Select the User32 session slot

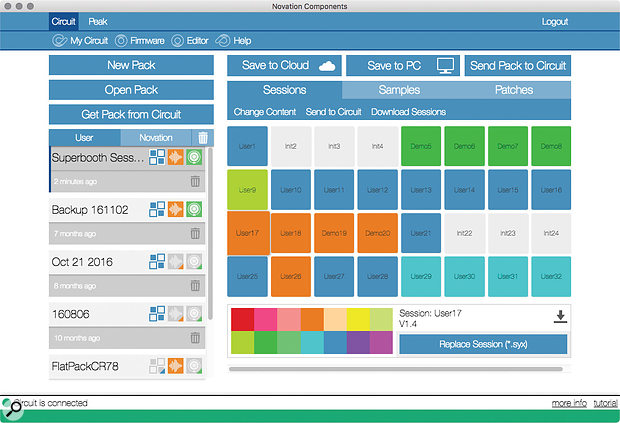(x=551, y=276)
